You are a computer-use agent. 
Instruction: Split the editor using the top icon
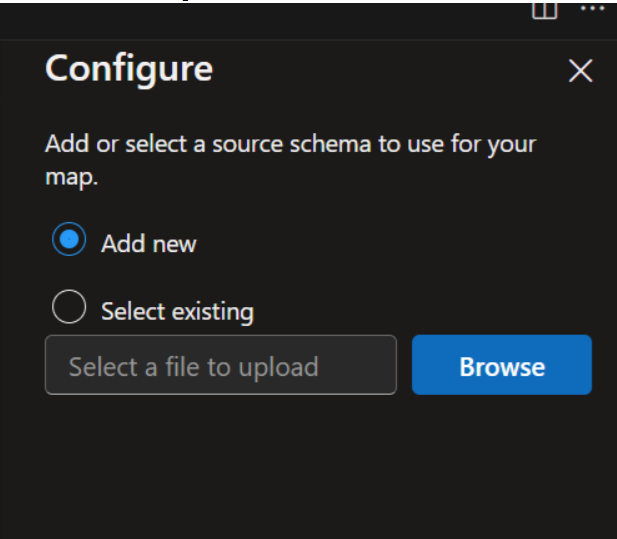545,10
